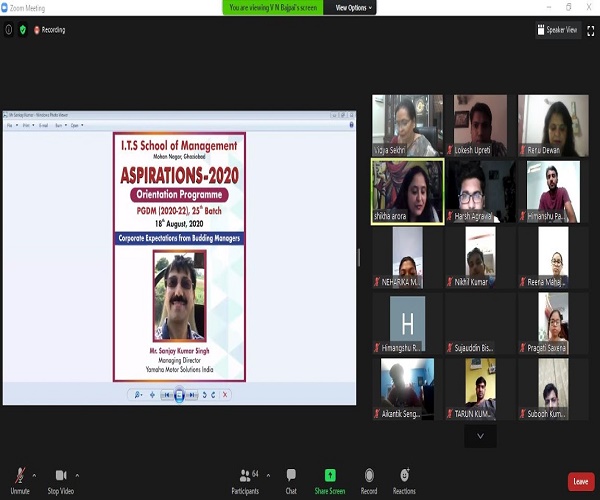Open audio options arrow beside Unmute
The width and height of the screenshot is (600, 500).
point(34,476)
